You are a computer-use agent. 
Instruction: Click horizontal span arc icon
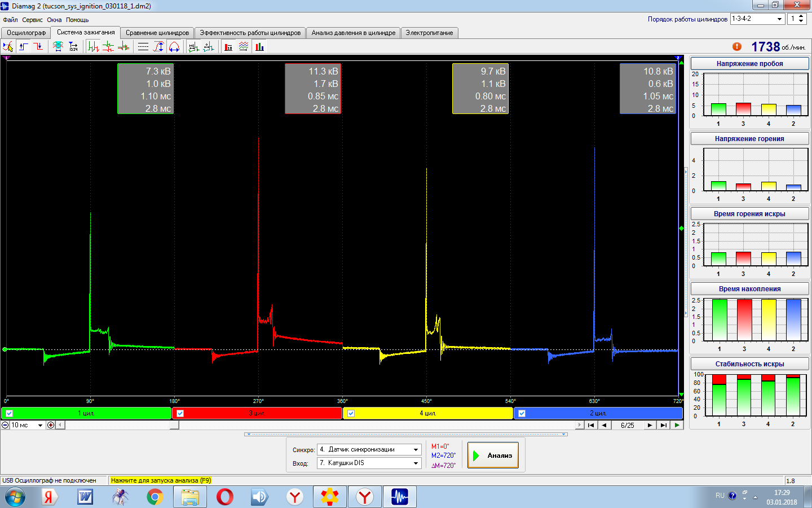pos(174,47)
